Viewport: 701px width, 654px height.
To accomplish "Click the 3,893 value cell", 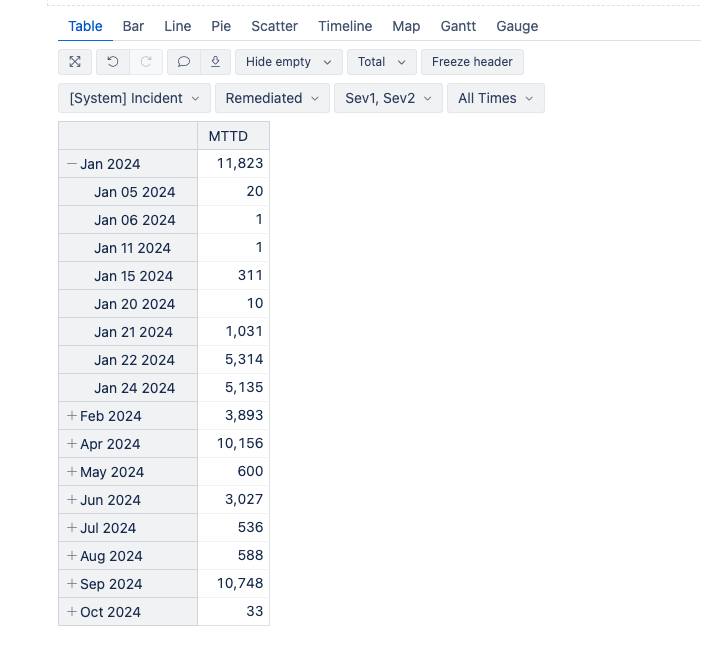I will coord(233,415).
